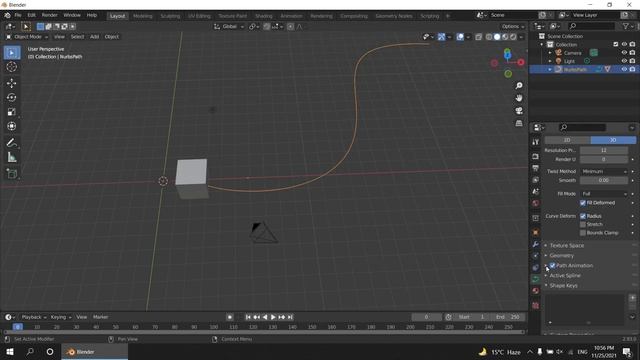The image size is (640, 360).
Task: Open the Options dropdown in viewport header
Action: coord(513,27)
